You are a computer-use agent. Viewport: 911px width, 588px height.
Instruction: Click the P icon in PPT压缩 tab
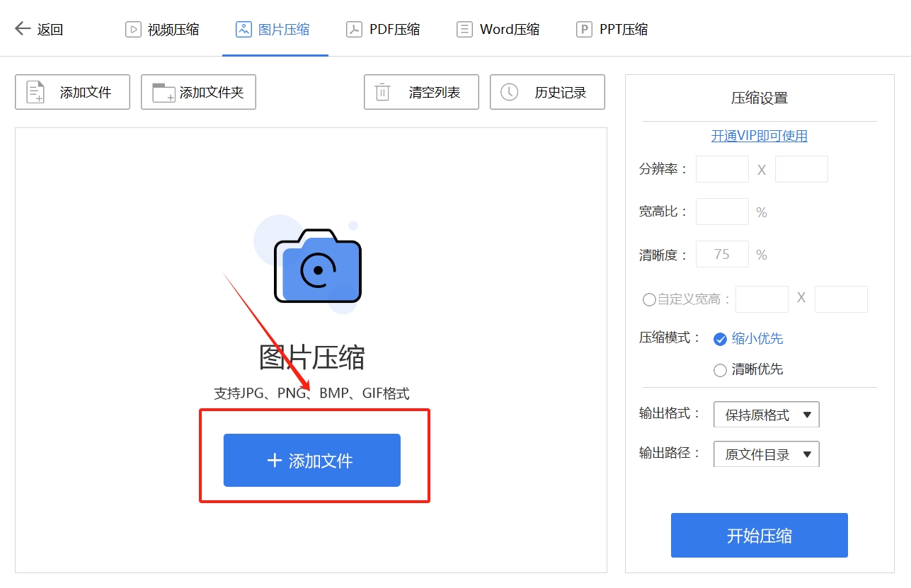[584, 29]
